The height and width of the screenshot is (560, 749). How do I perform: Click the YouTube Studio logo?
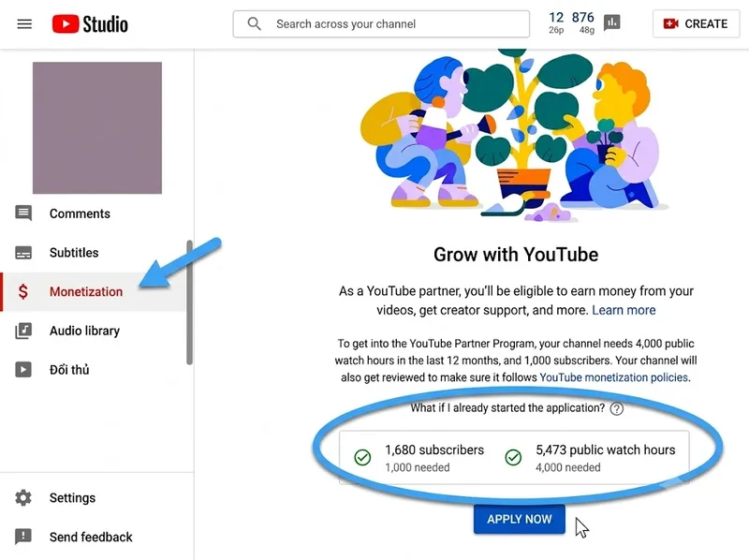[90, 24]
